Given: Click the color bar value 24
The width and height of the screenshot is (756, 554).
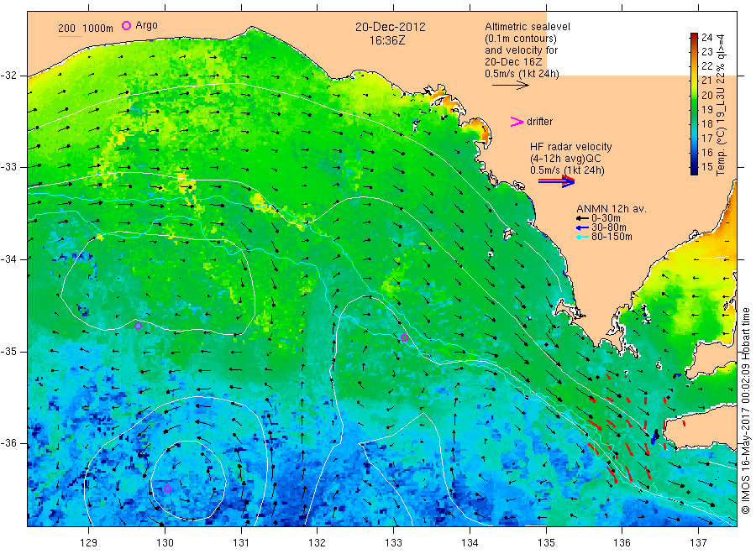Looking at the screenshot, I should (x=706, y=38).
